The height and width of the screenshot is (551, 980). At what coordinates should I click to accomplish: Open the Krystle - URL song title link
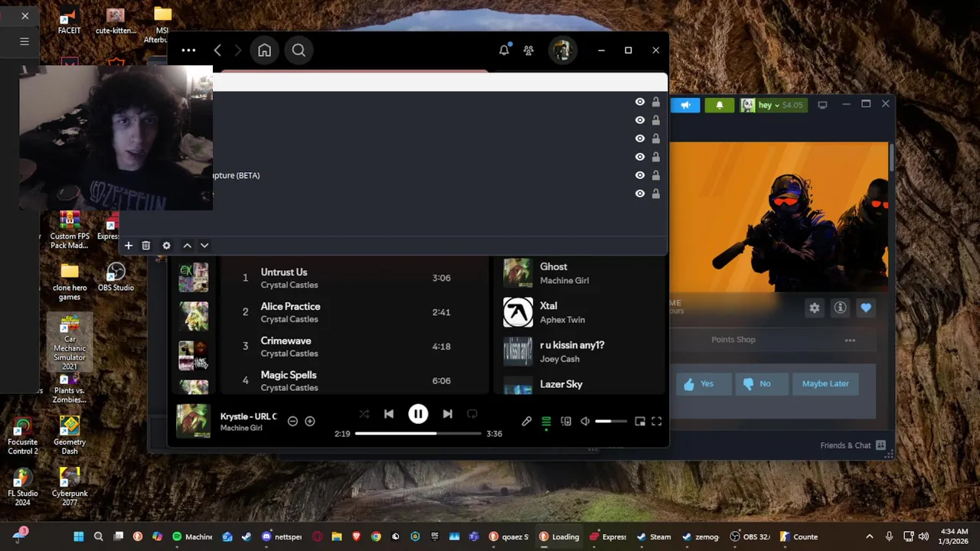248,416
